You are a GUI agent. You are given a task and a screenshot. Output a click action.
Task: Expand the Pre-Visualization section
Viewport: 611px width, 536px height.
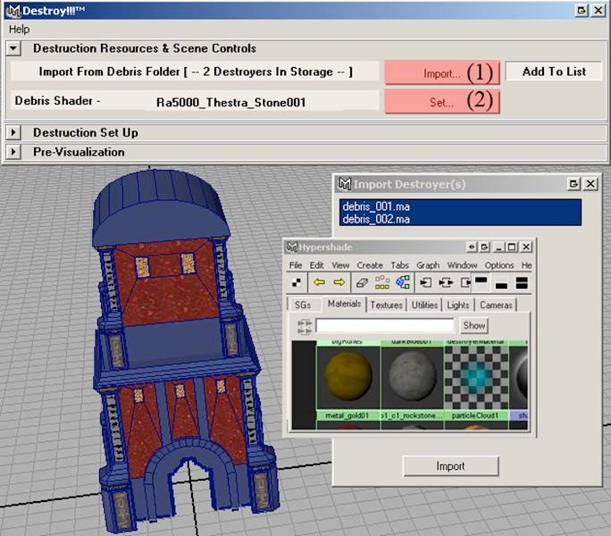point(13,152)
